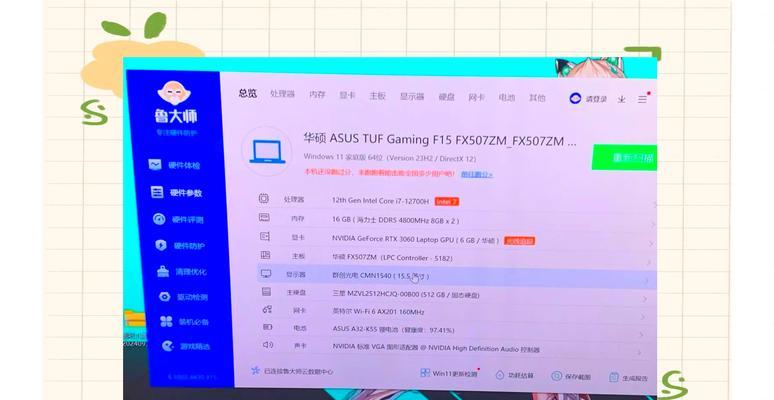The width and height of the screenshot is (774, 400).
Task: Expand the 显卡 row chevron
Action: point(651,243)
